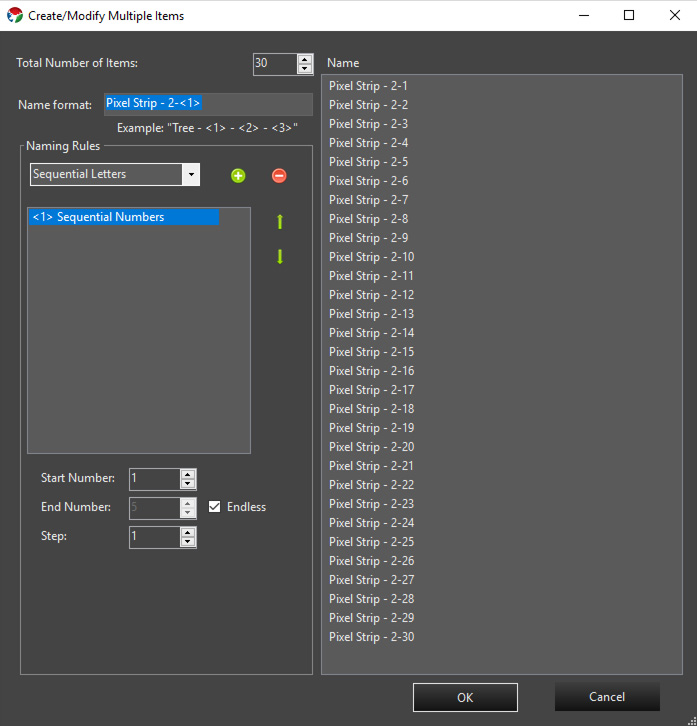Select Pixel Strip - 2-25 in name list

click(371, 542)
